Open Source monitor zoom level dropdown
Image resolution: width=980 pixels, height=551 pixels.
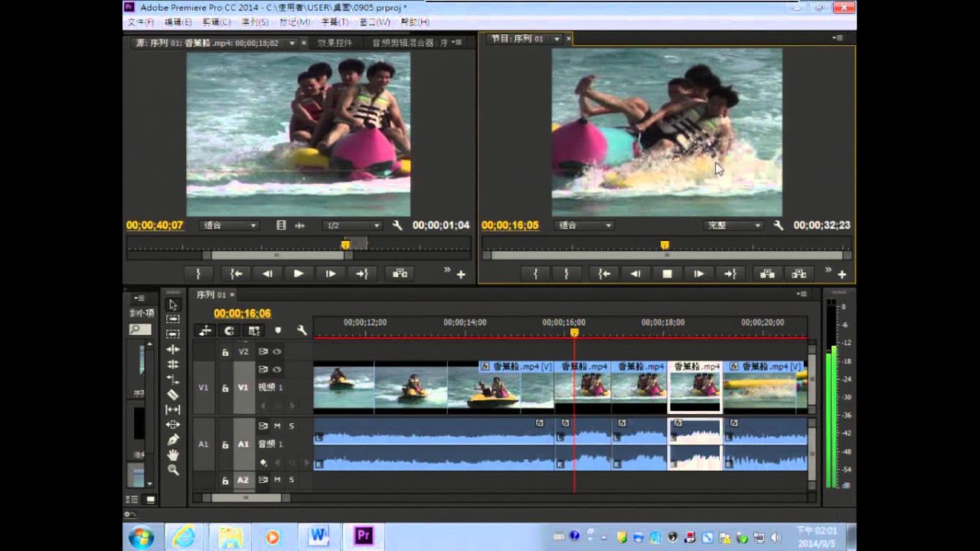tap(230, 226)
